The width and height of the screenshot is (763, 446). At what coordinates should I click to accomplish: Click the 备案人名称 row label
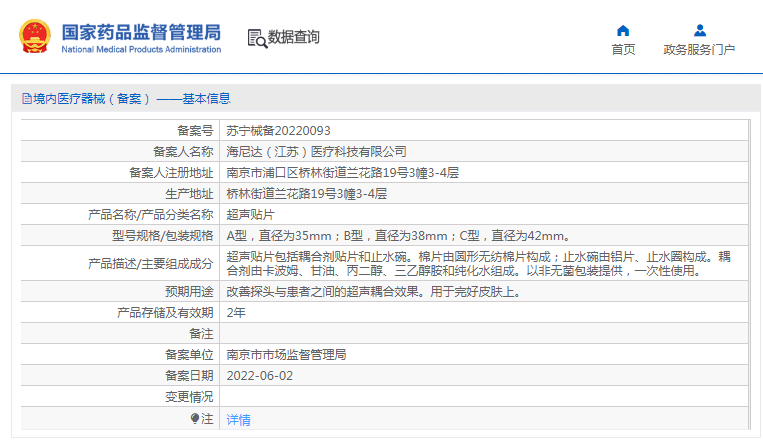[183, 152]
